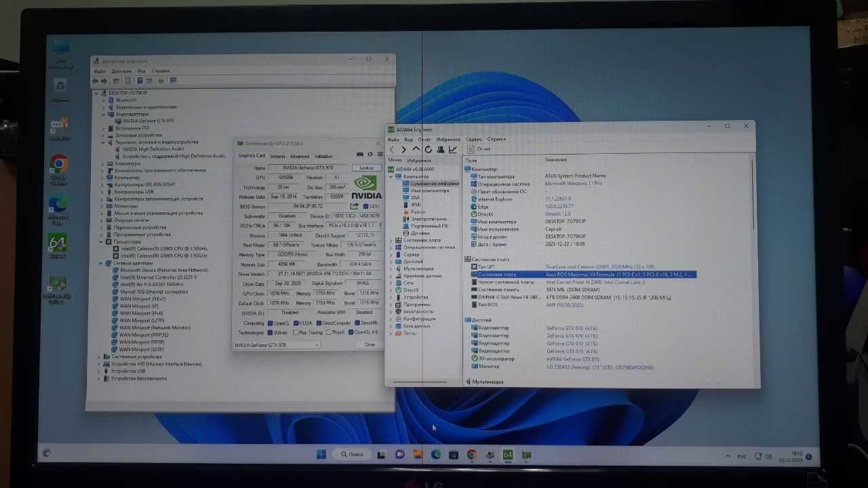Expand Тесты node in AIDA64 tree
Viewport: 868px width, 488px height.
coord(391,333)
